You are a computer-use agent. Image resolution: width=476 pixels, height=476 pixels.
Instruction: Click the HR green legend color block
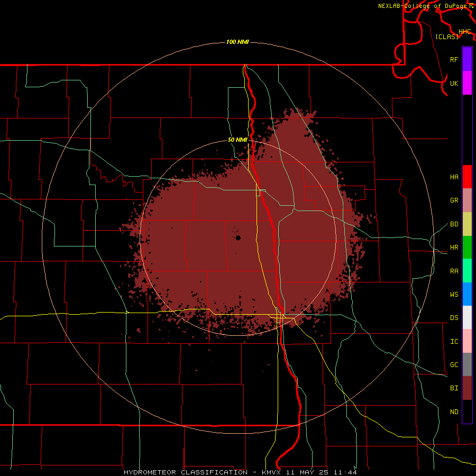tap(467, 248)
